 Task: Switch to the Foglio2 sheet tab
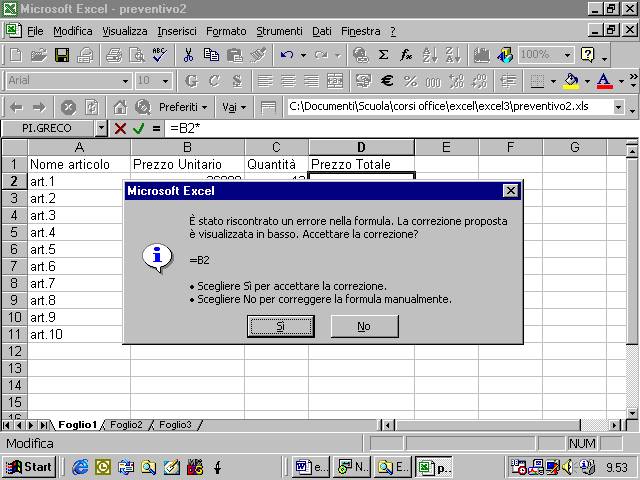(126, 425)
